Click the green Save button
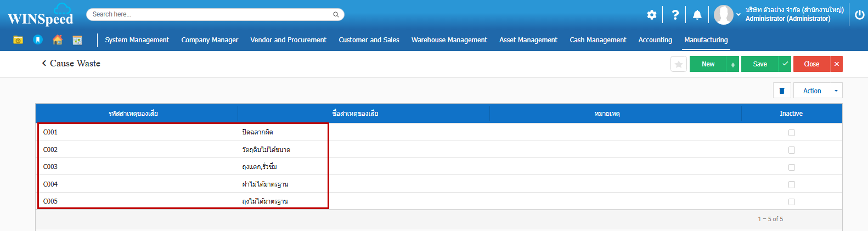 760,64
